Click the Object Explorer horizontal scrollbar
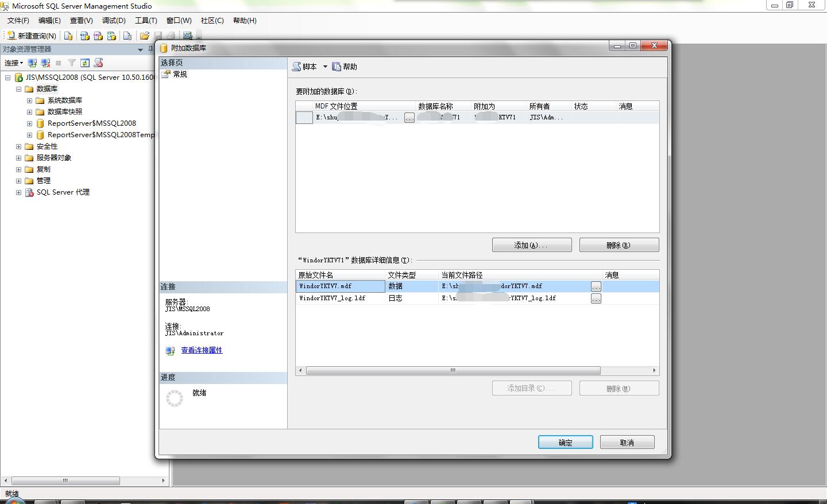The image size is (827, 504). 65,480
